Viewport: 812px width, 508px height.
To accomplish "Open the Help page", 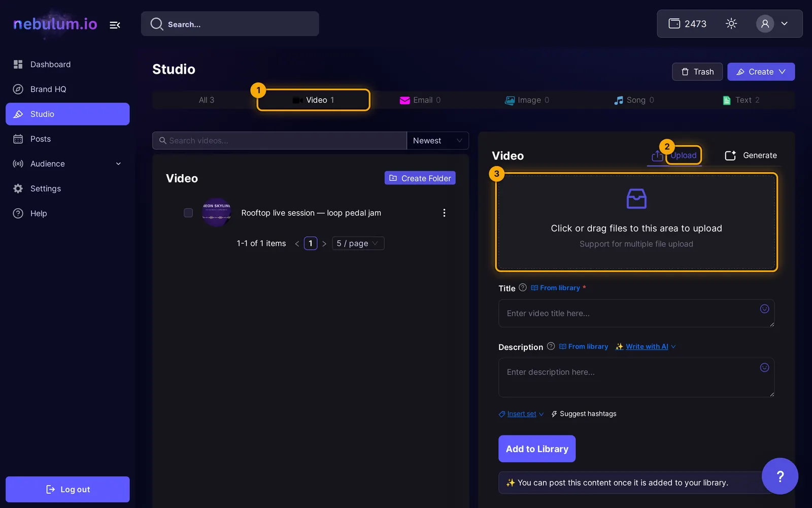I will coord(67,213).
